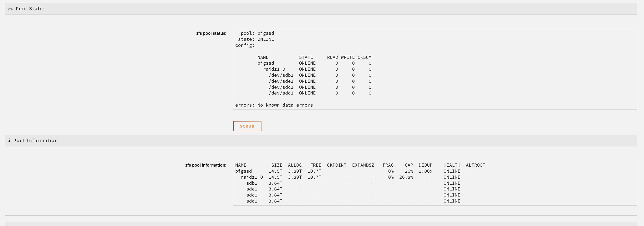Click the 1.00x DEDUP value
The height and width of the screenshot is (226, 644).
[425, 171]
